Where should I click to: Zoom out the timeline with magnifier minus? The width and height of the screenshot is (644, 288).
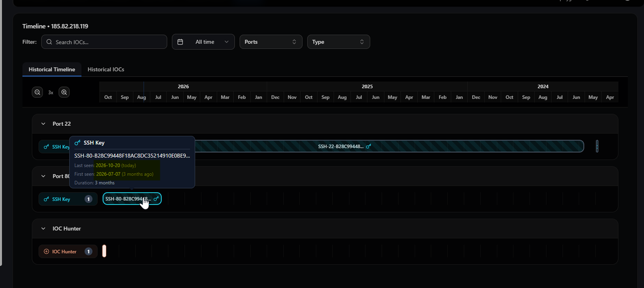click(38, 92)
